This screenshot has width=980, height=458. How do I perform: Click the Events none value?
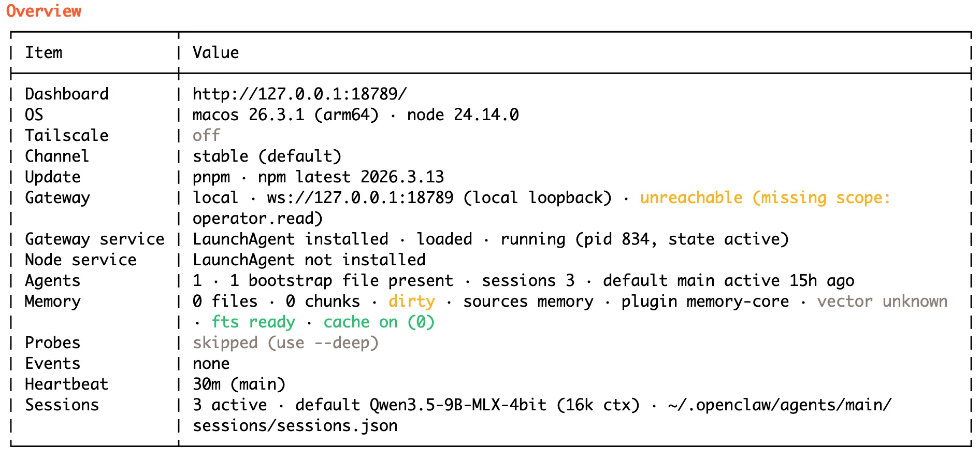point(211,363)
